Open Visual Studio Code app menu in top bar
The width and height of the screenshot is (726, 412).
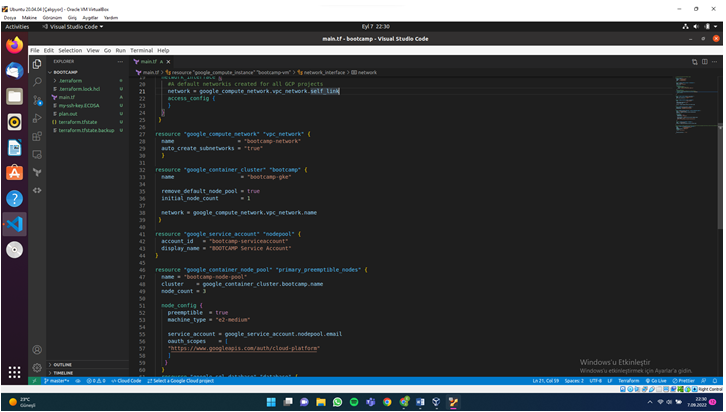click(73, 27)
